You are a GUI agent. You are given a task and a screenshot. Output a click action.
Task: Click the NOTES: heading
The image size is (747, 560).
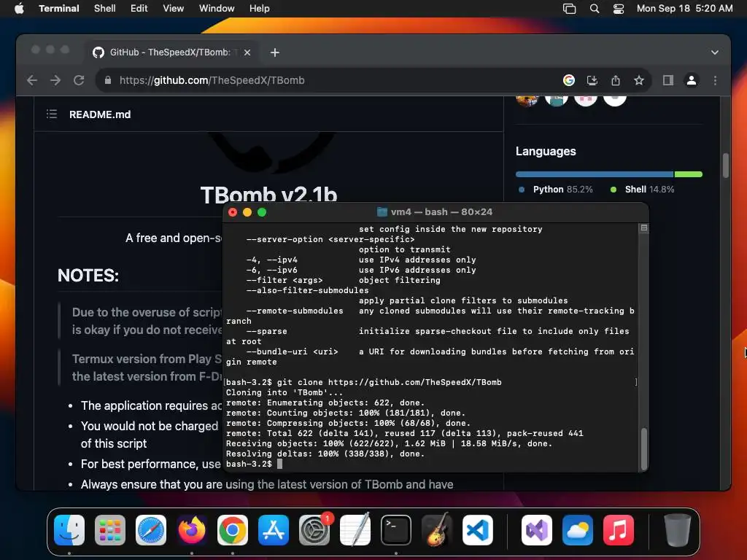pos(88,276)
